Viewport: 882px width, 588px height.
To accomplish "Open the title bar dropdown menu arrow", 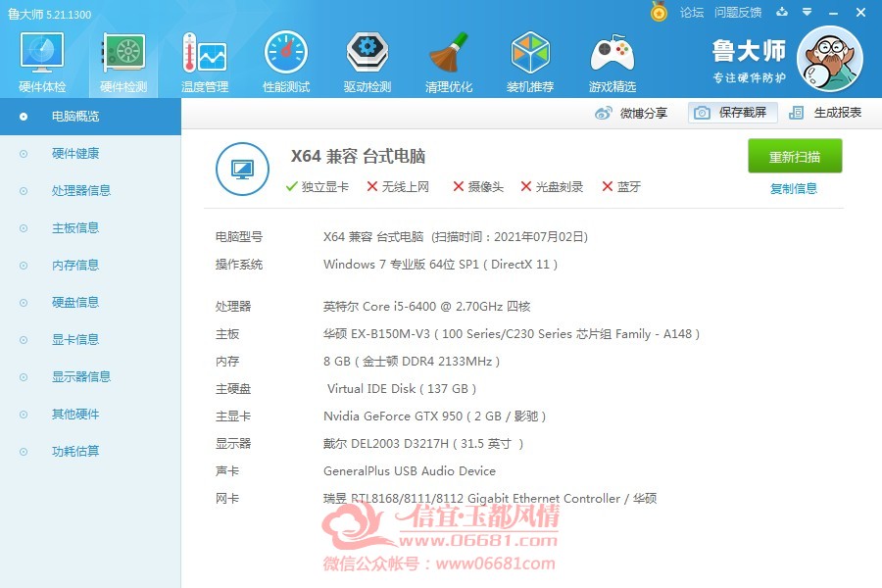I will 808,12.
